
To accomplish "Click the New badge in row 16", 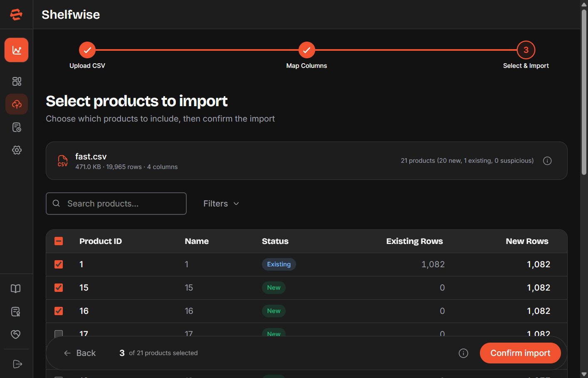I will [x=274, y=311].
